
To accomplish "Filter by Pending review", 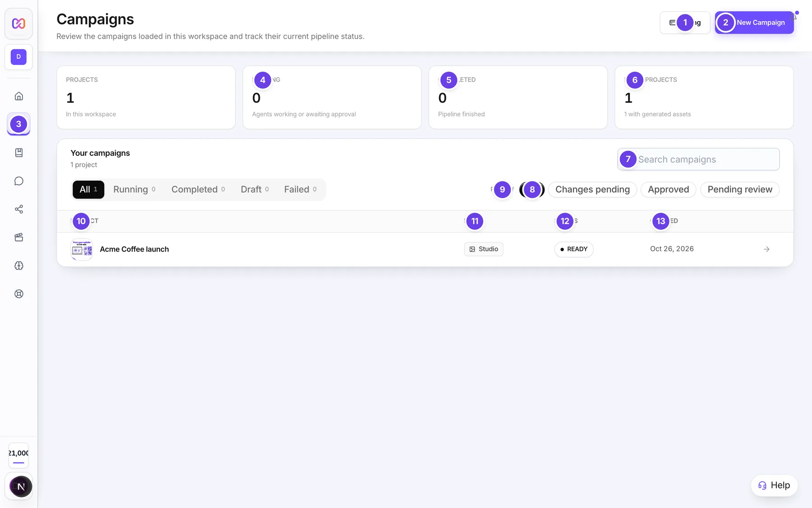I will 740,190.
